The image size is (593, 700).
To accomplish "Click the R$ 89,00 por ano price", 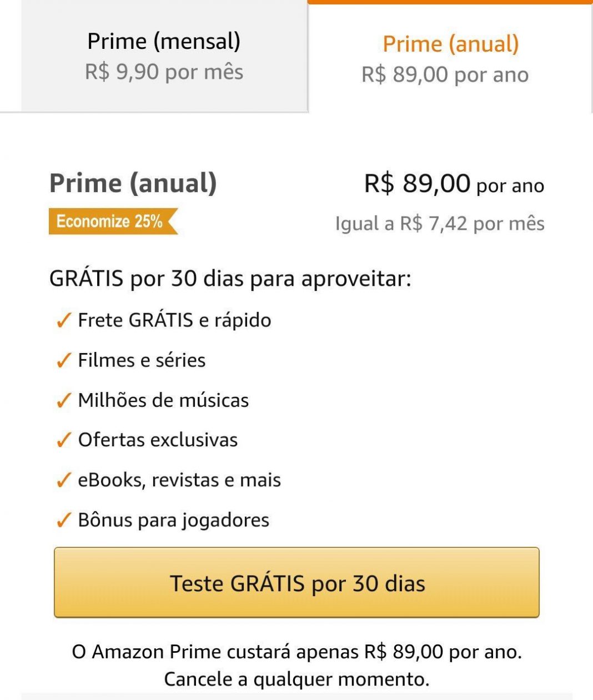I will tap(454, 184).
